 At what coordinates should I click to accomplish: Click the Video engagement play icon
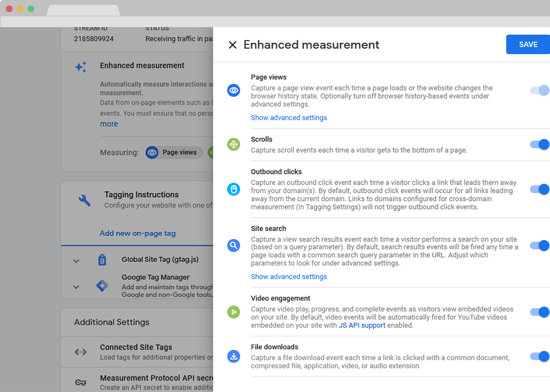[x=234, y=312]
